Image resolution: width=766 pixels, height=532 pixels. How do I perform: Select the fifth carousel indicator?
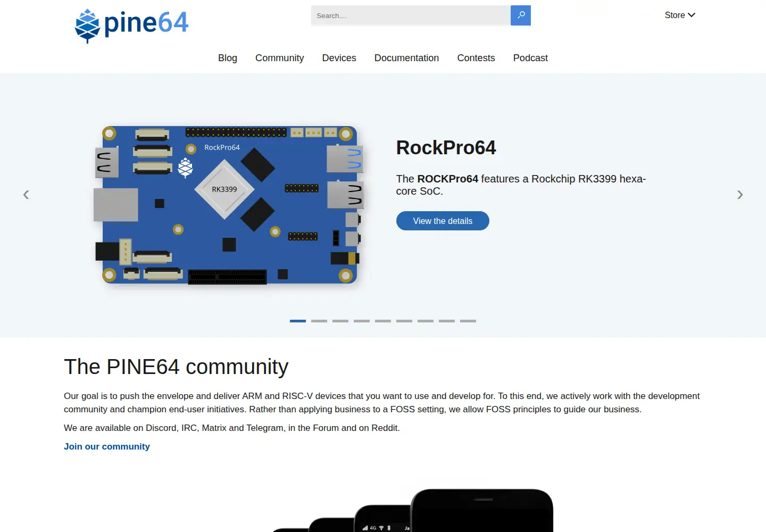click(383, 321)
